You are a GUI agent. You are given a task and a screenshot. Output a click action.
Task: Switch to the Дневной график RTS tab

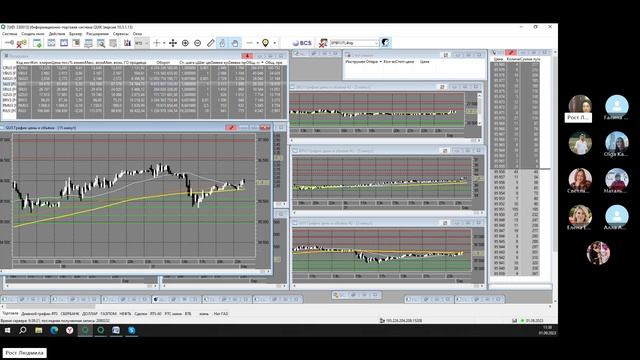click(39, 314)
